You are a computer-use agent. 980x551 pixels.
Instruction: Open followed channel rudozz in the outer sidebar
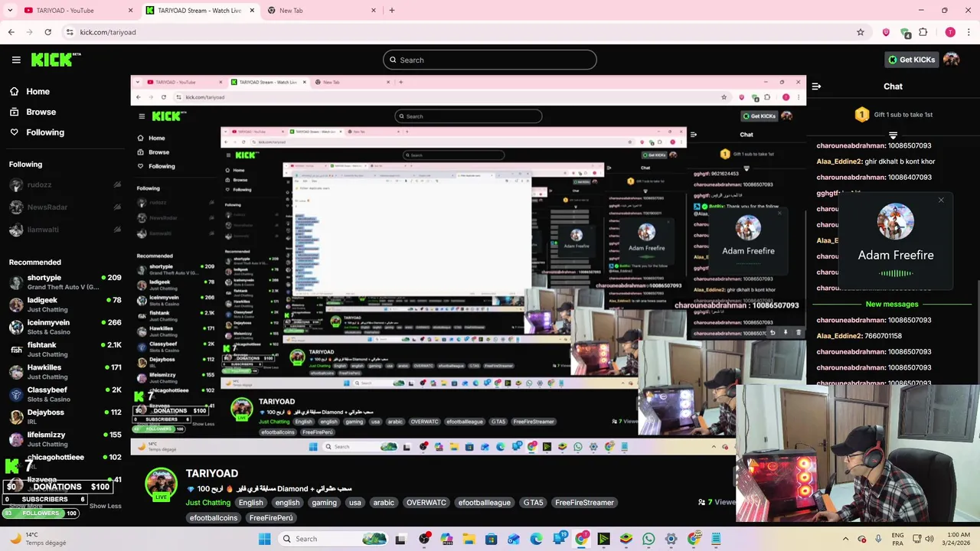pos(65,185)
